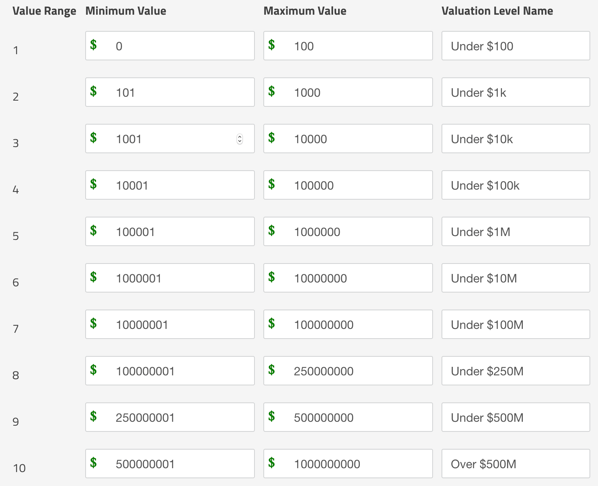Screen dimensions: 598x486
Task: Click the Minimum Value field showing 0
Action: [170, 46]
